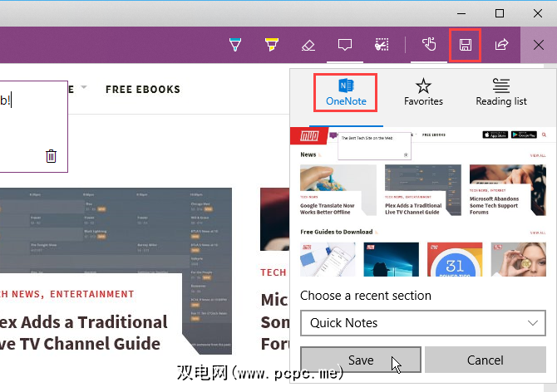Share the Web Note
The image size is (557, 392).
pyautogui.click(x=501, y=45)
